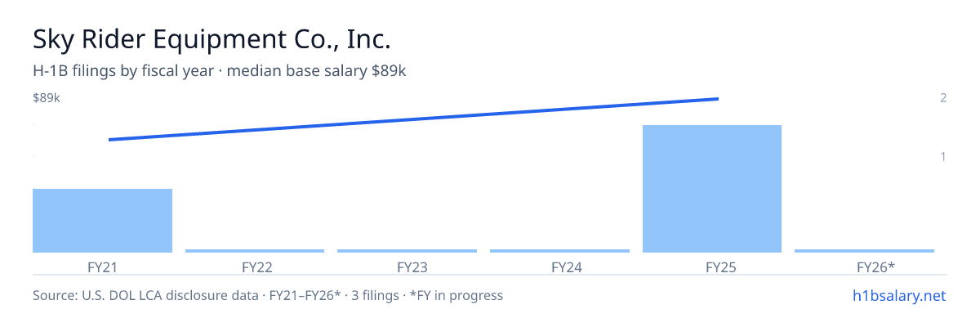The width and height of the screenshot is (980, 327).
Task: Click the FY21 axis label
Action: pyautogui.click(x=102, y=267)
